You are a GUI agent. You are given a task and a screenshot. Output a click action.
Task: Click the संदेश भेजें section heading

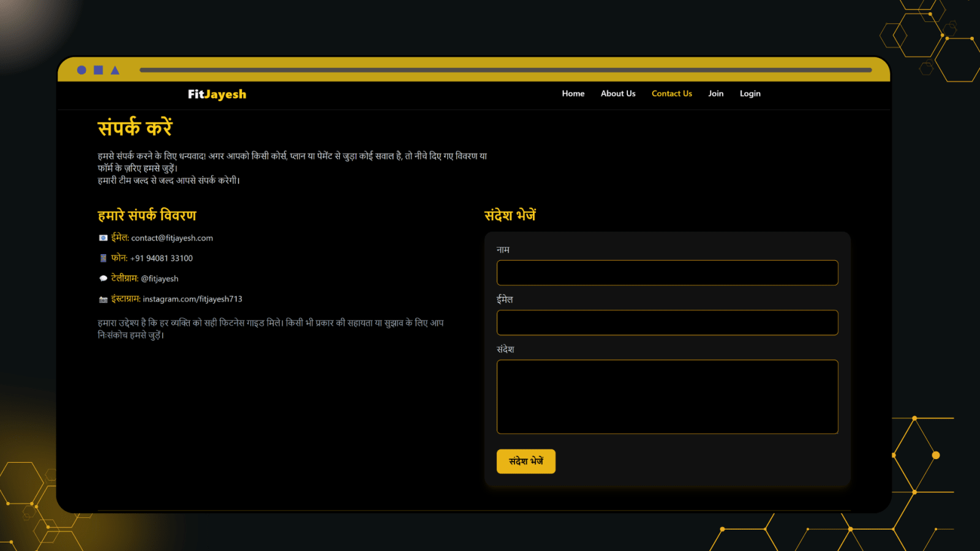tap(510, 216)
